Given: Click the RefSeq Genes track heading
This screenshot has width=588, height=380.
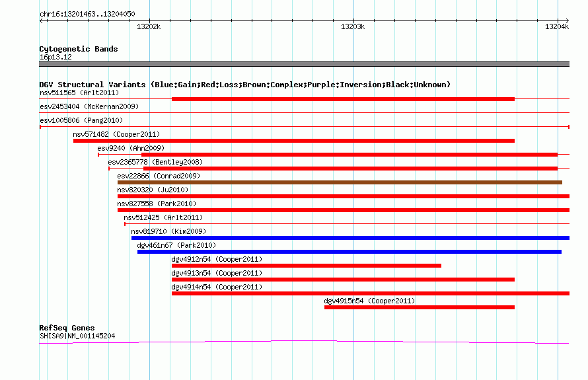Looking at the screenshot, I should click(x=67, y=328).
